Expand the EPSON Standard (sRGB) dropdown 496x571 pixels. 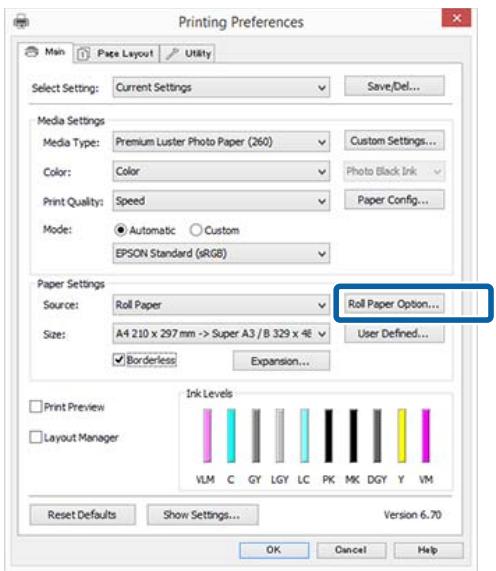click(221, 253)
